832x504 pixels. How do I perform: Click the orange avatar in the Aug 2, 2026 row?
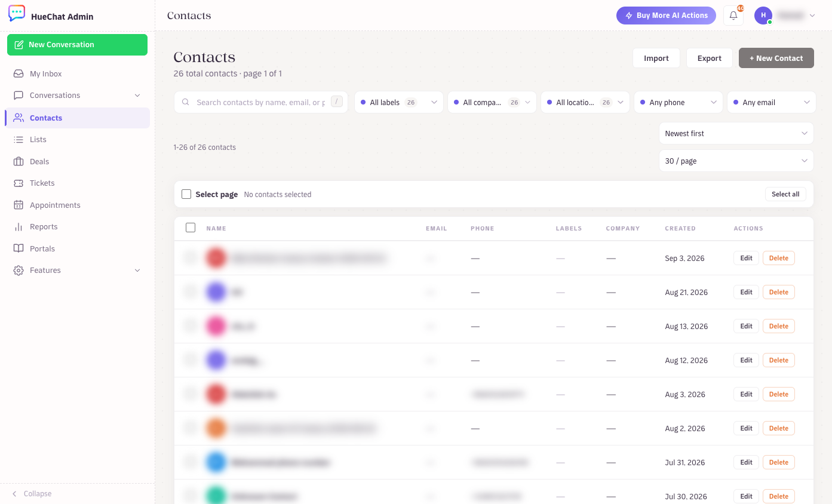pyautogui.click(x=216, y=428)
